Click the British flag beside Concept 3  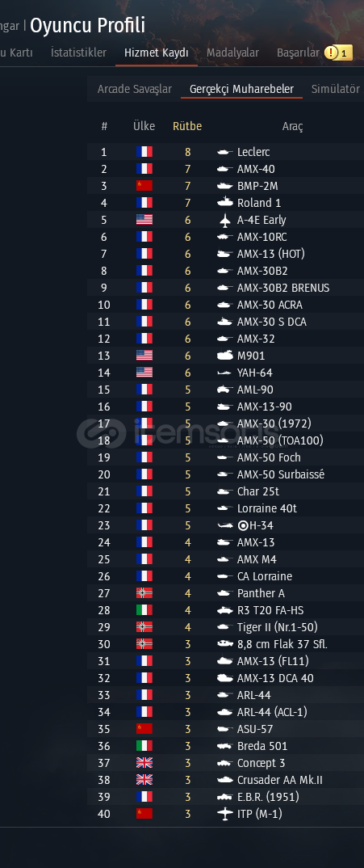click(144, 764)
